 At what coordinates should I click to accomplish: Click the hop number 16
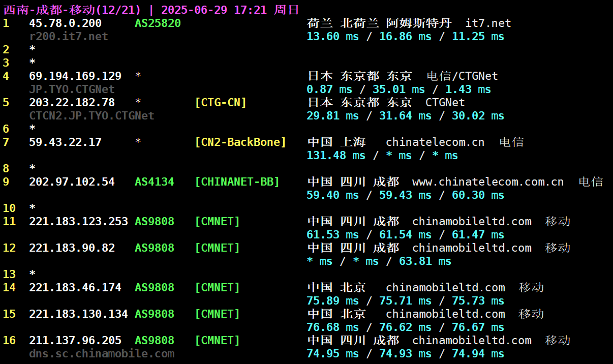9,341
